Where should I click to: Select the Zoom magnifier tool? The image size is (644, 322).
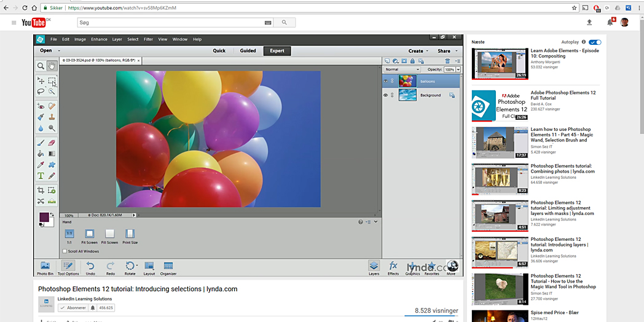(x=41, y=66)
